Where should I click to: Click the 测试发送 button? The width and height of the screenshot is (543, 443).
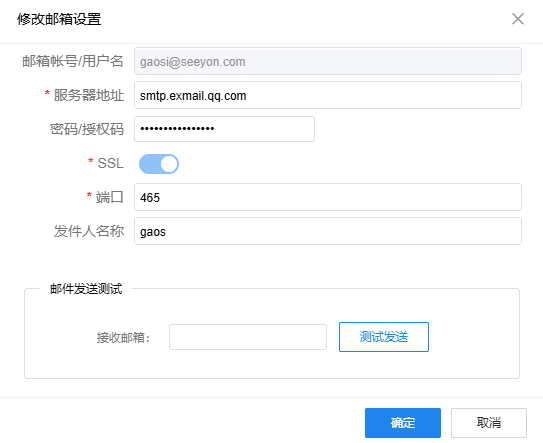(x=384, y=337)
